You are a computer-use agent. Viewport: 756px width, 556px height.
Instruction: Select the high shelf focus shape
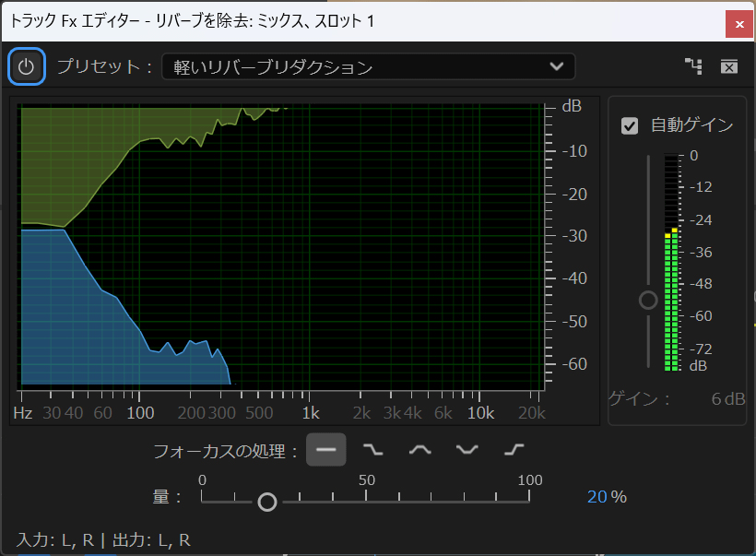click(514, 450)
